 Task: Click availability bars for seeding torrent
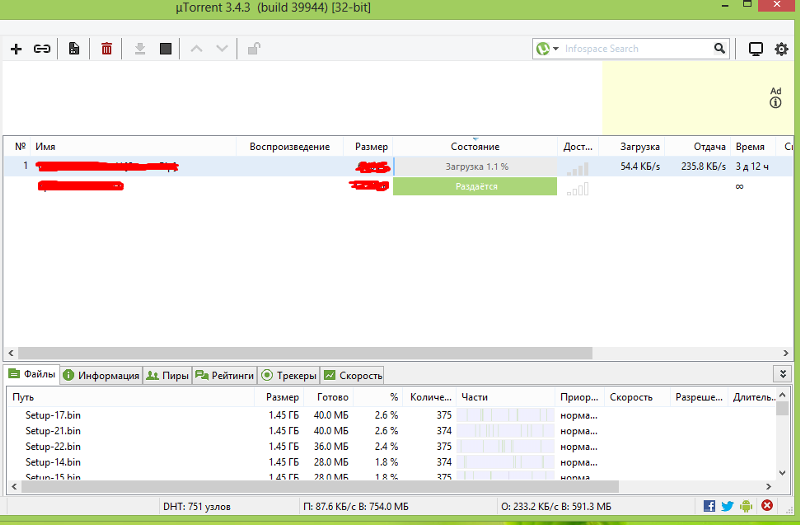pyautogui.click(x=578, y=189)
